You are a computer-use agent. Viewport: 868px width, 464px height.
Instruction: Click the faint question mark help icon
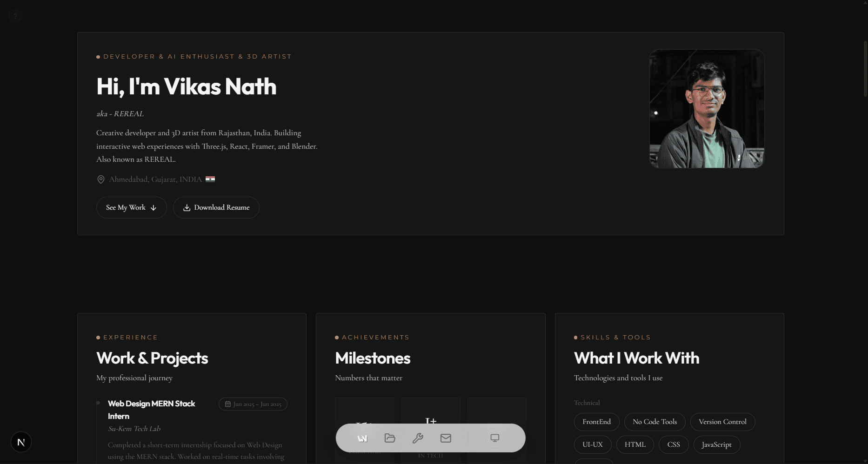(15, 16)
